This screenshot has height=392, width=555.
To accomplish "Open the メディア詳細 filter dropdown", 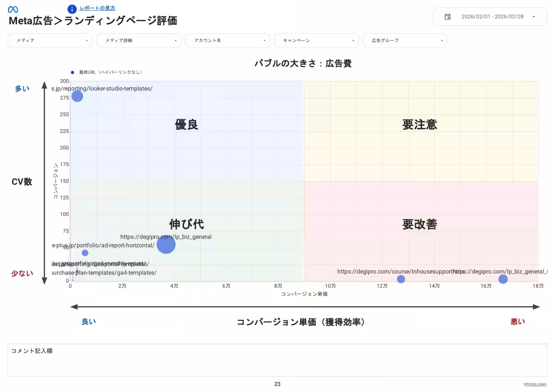I will pos(138,41).
